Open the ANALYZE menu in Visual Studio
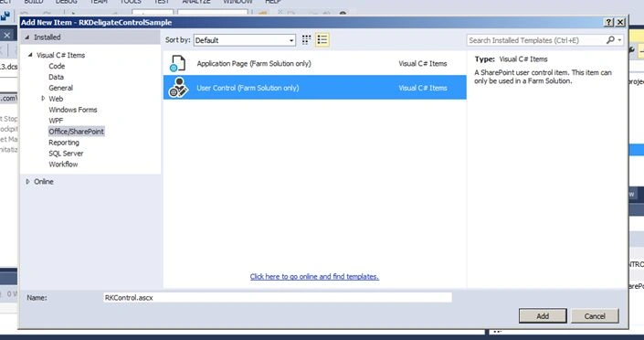 pyautogui.click(x=196, y=2)
